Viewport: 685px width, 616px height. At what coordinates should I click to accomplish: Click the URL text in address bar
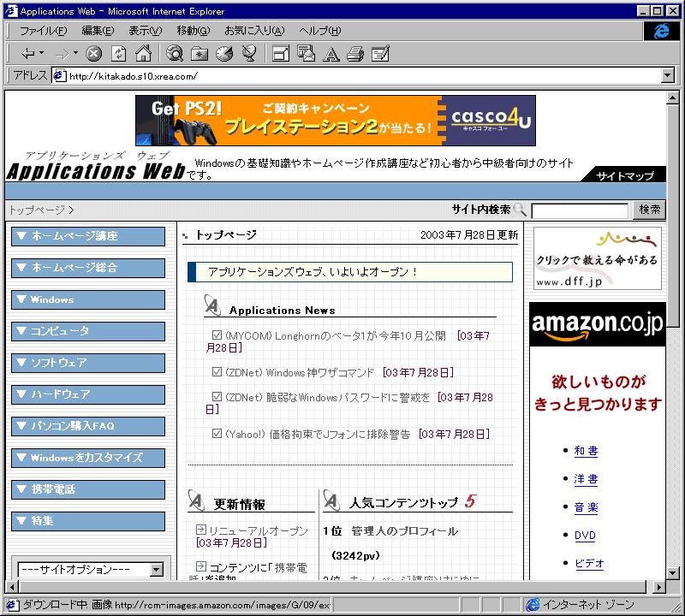(x=134, y=76)
